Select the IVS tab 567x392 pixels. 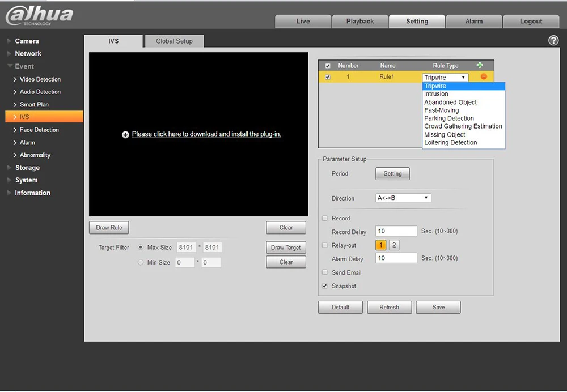point(113,41)
